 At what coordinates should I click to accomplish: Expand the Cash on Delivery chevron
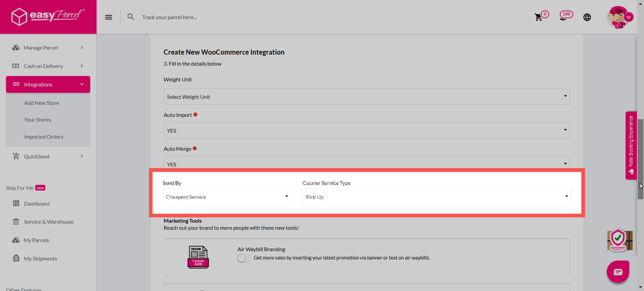(82, 66)
